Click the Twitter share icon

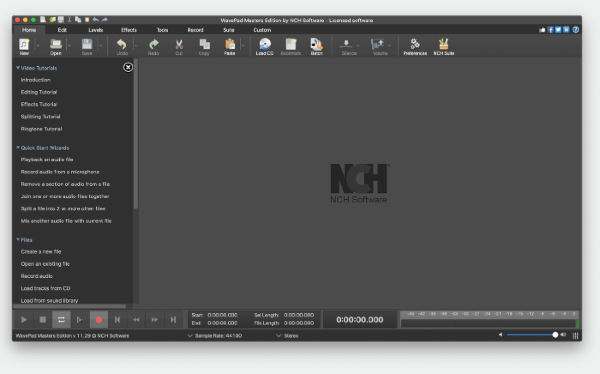(x=558, y=30)
